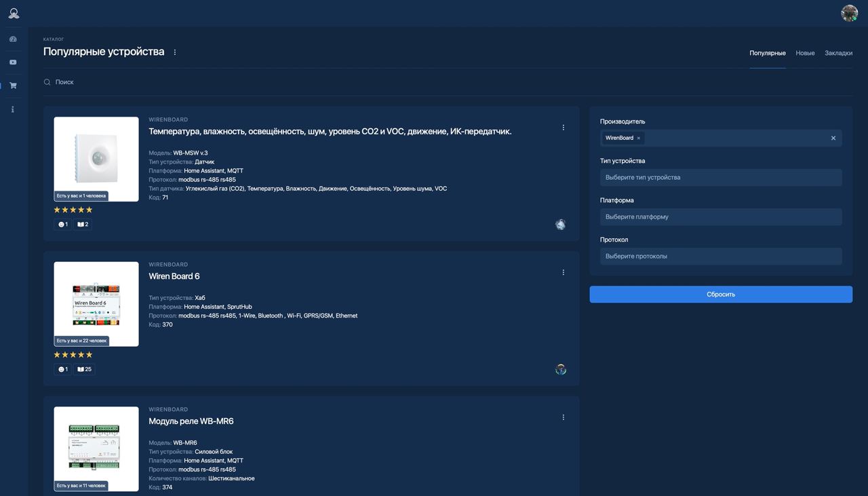Click the 'Тип датчика: Углекислый газ (CO2)…' line
This screenshot has height=496, width=868.
298,189
